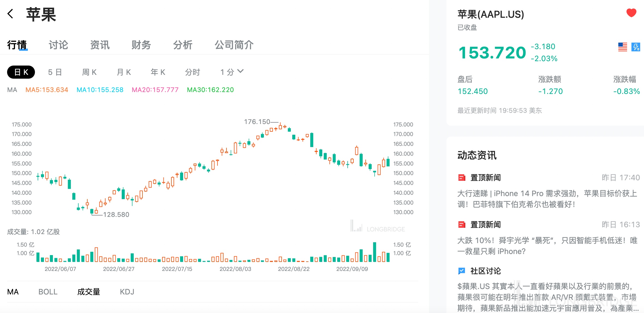Select the 成交量 sub-indicator

pos(89,292)
